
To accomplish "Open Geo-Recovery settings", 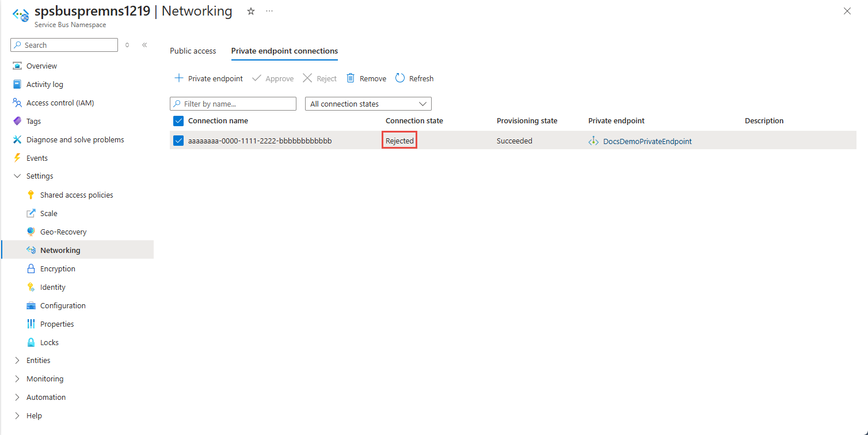I will [63, 232].
